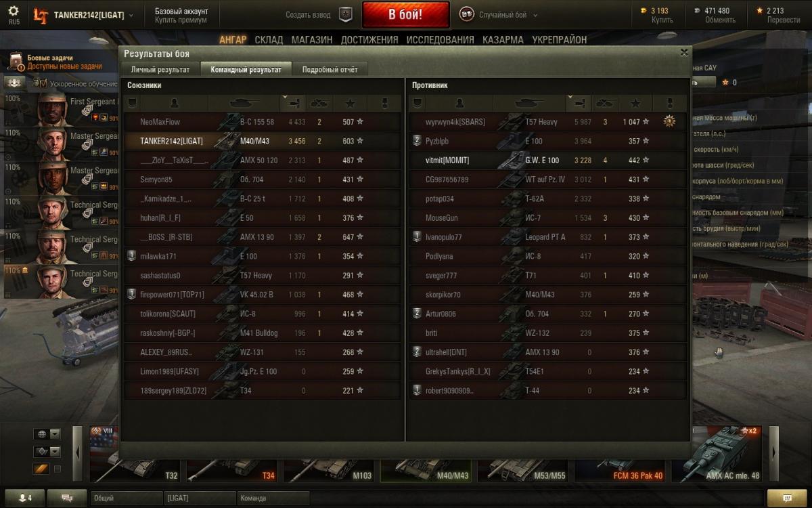Open contacts list showing 4 online
Image resolution: width=812 pixels, height=508 pixels.
25,498
